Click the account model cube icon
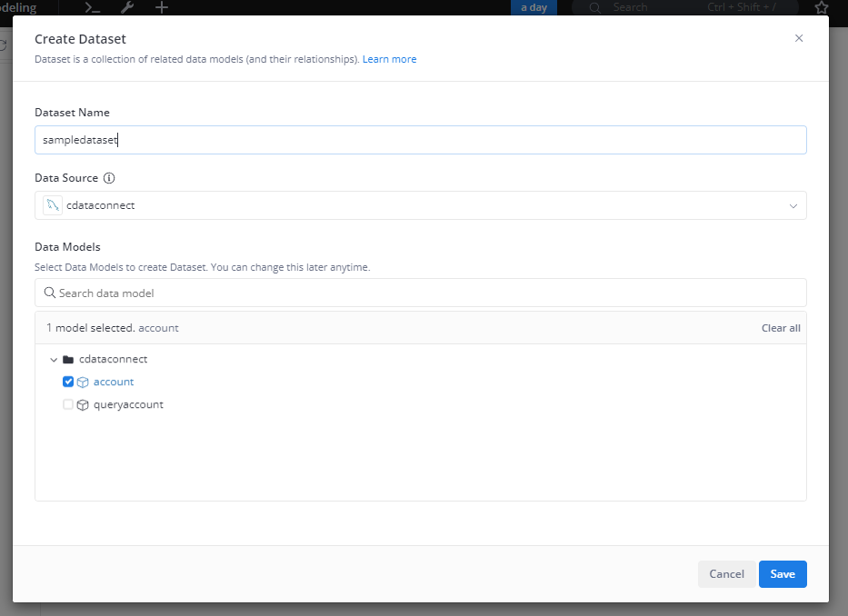 (x=83, y=383)
